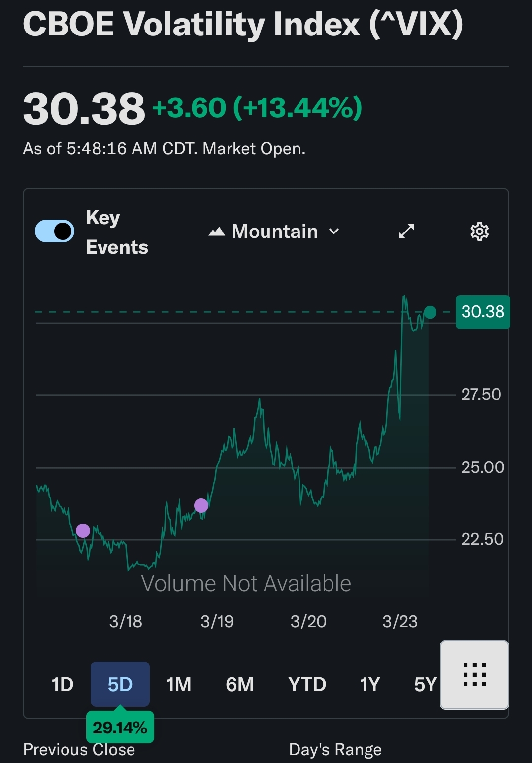Click the 30.38 price label on axis
The height and width of the screenshot is (763, 532).
(x=483, y=312)
